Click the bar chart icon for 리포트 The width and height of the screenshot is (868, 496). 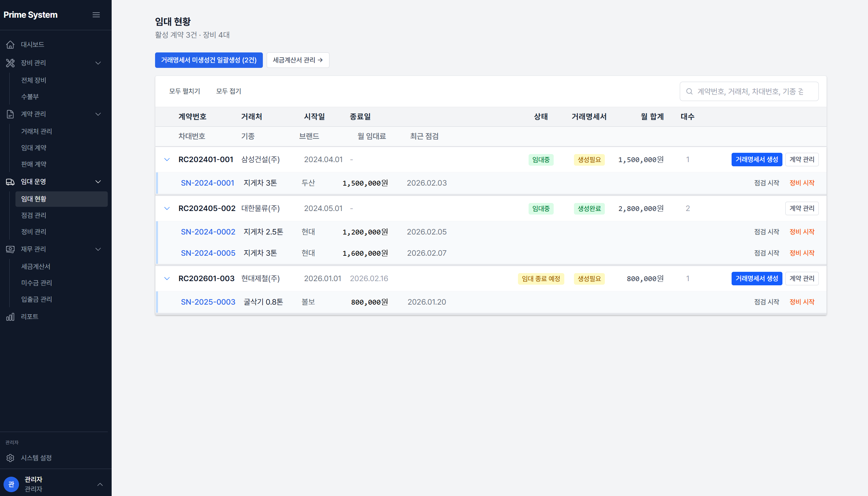tap(10, 317)
